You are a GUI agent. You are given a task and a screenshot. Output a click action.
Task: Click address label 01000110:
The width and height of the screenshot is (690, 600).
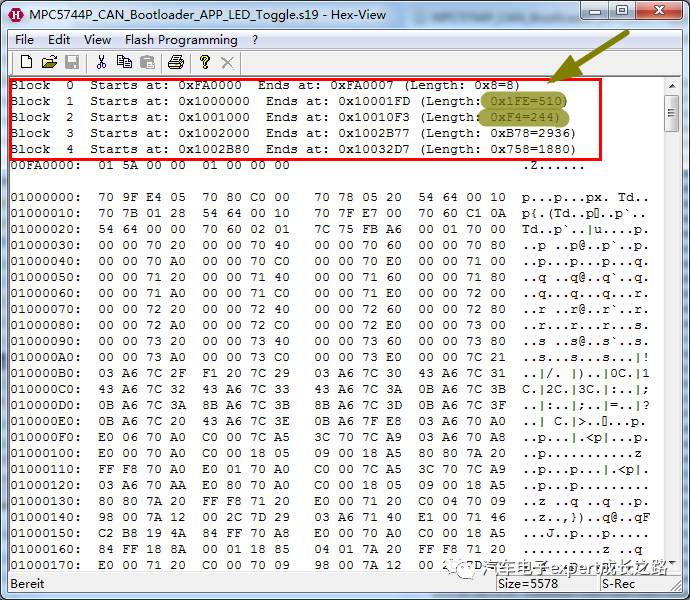tap(46, 469)
